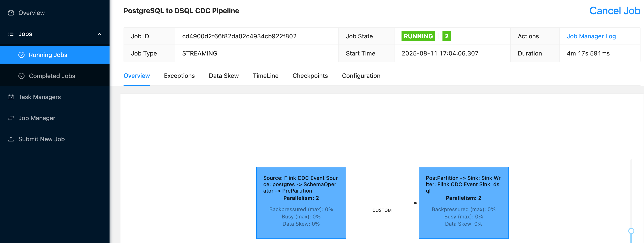Open the TimeLine tab
The width and height of the screenshot is (644, 243).
[x=265, y=76]
